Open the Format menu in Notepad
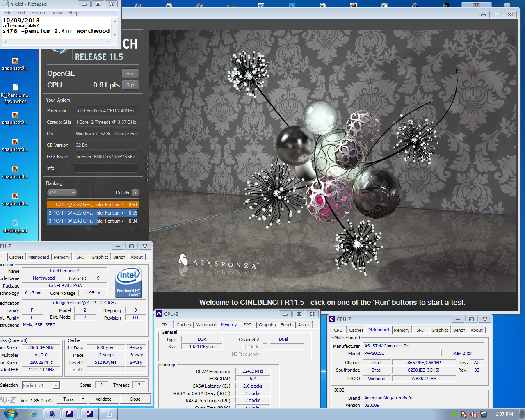The image size is (525, 420). coord(39,13)
